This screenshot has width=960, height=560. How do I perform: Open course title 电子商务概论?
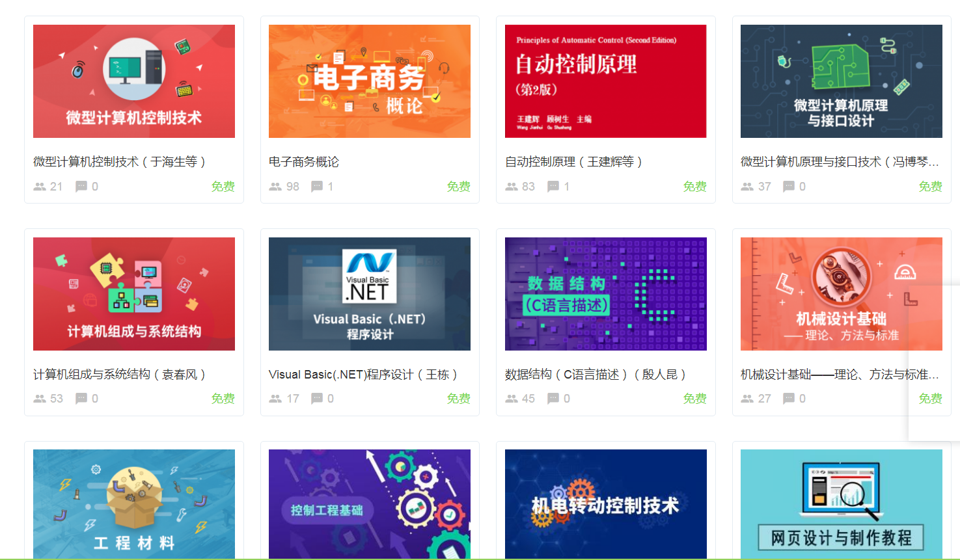click(304, 162)
